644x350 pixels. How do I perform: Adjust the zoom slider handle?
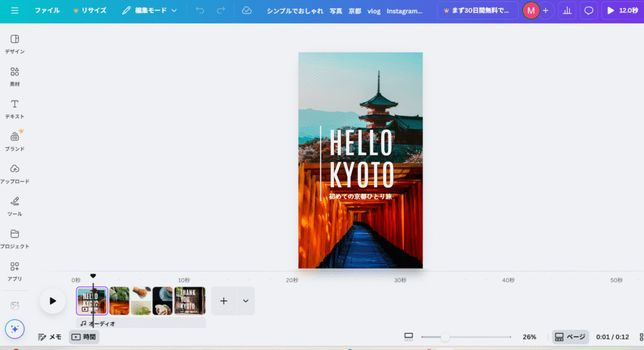click(445, 337)
